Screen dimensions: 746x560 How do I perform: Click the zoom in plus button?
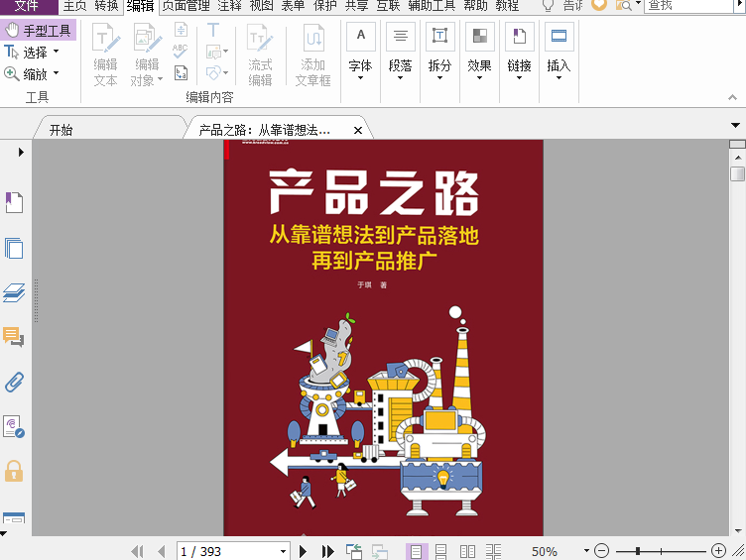coord(718,551)
